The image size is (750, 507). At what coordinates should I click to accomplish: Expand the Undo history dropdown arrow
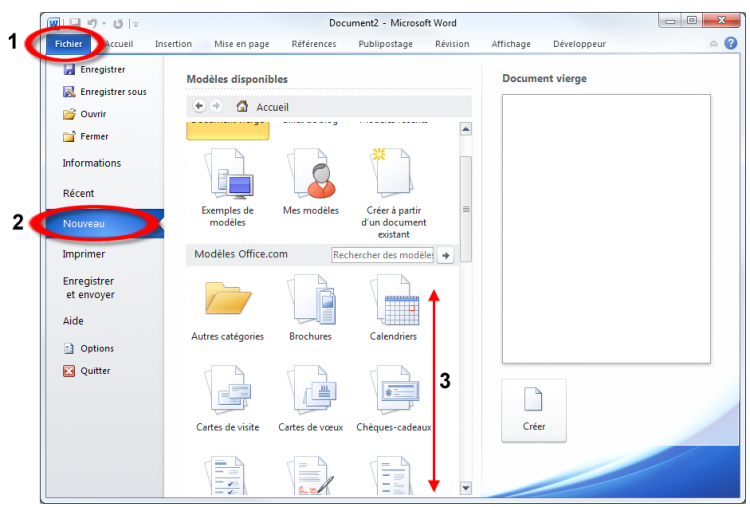pyautogui.click(x=104, y=23)
